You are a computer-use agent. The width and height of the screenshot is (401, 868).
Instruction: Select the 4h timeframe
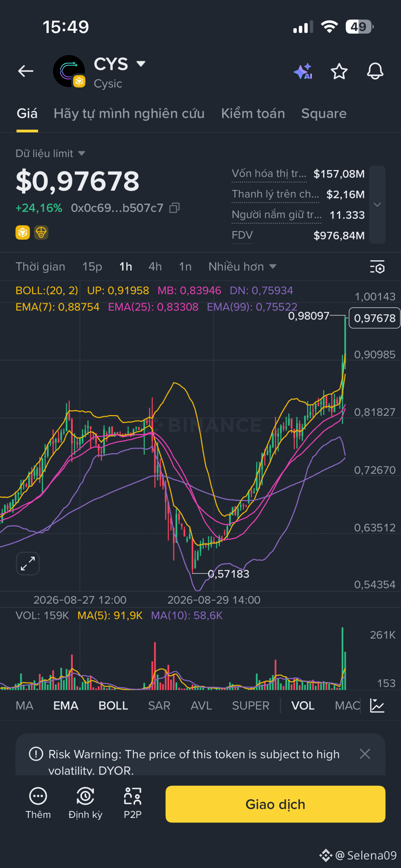coord(155,266)
